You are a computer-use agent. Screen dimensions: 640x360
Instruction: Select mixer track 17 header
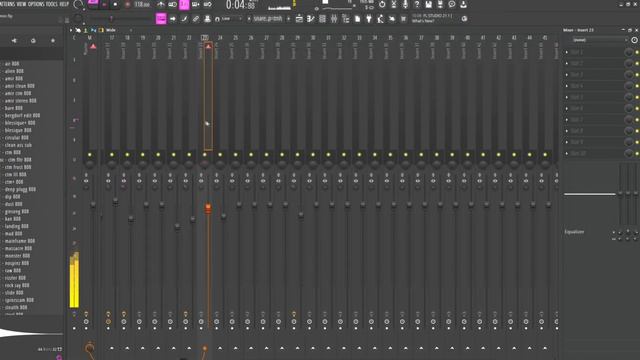click(x=111, y=38)
